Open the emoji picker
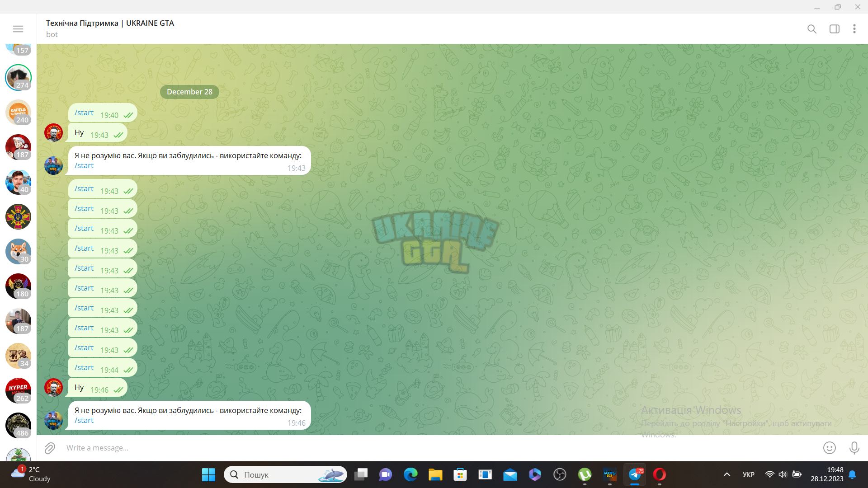This screenshot has height=488, width=868. tap(830, 448)
